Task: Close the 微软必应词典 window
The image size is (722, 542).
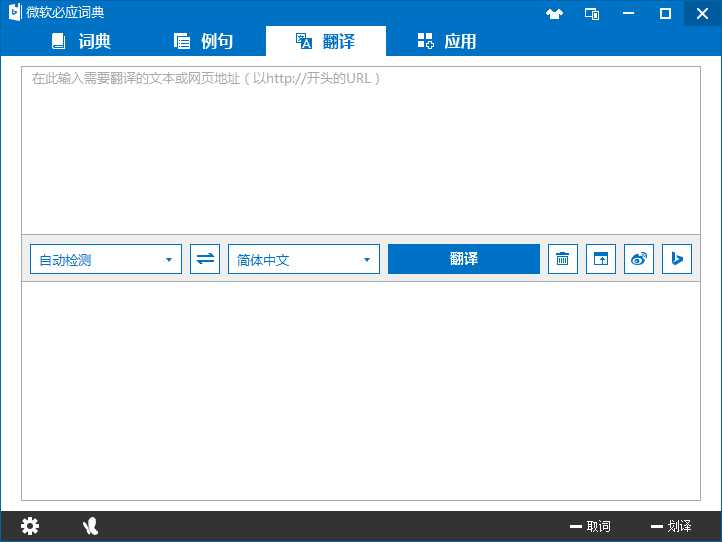Action: click(x=702, y=13)
